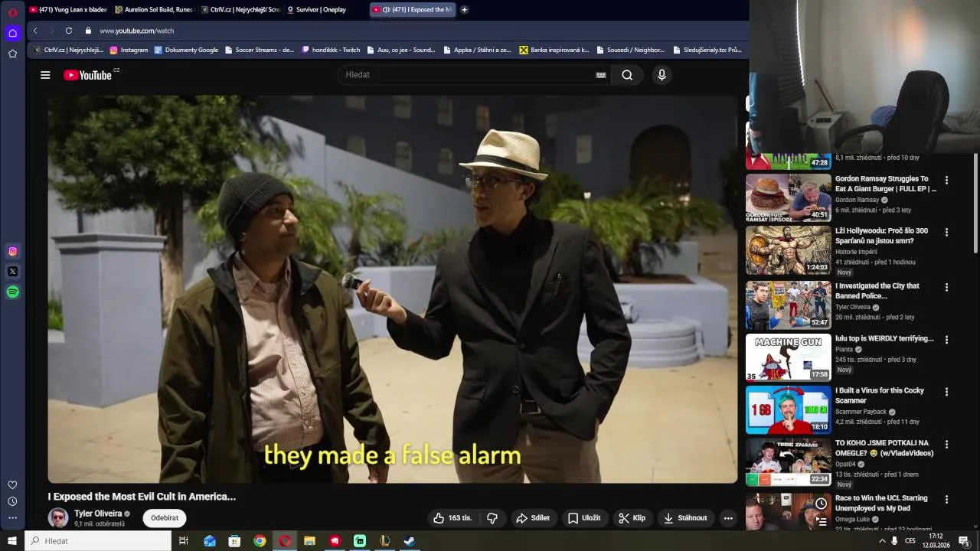Like the video (163 tis.)

click(452, 518)
